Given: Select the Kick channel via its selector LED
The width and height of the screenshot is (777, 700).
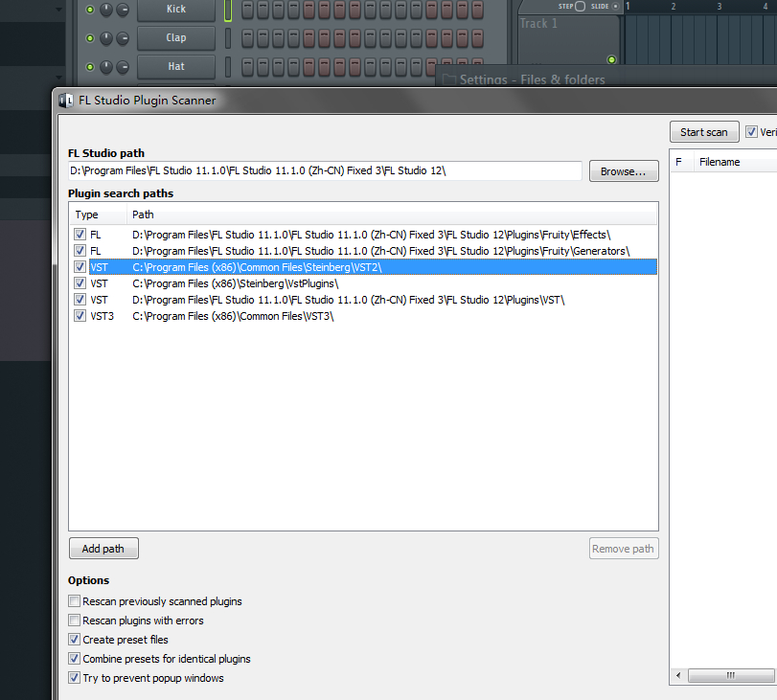Looking at the screenshot, I should [228, 10].
